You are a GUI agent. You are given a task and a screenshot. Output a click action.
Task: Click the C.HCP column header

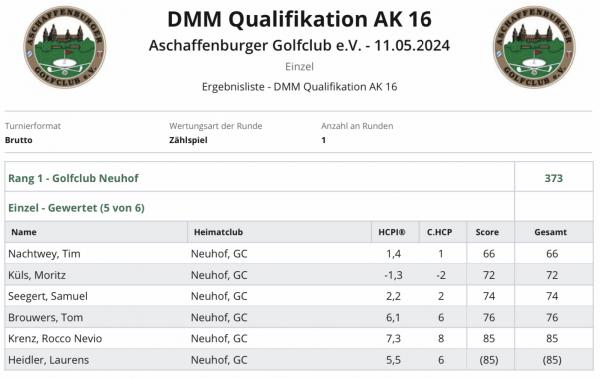coord(439,232)
